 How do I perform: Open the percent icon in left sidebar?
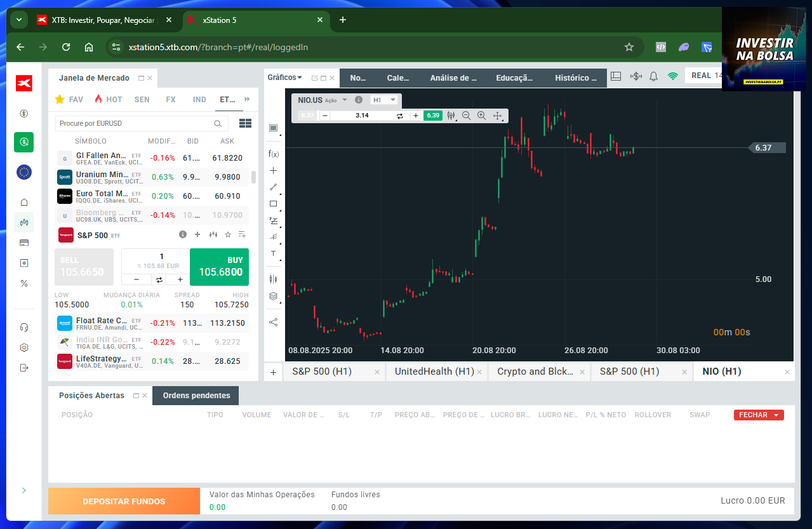pos(24,283)
